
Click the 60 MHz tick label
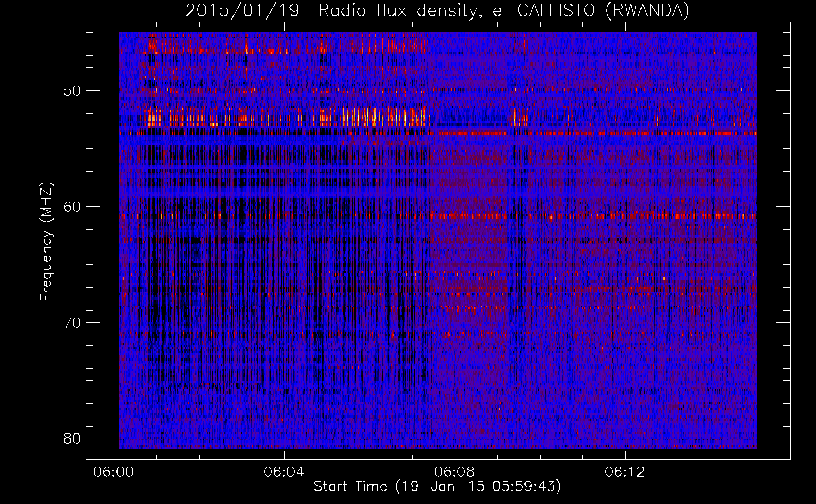[72, 207]
